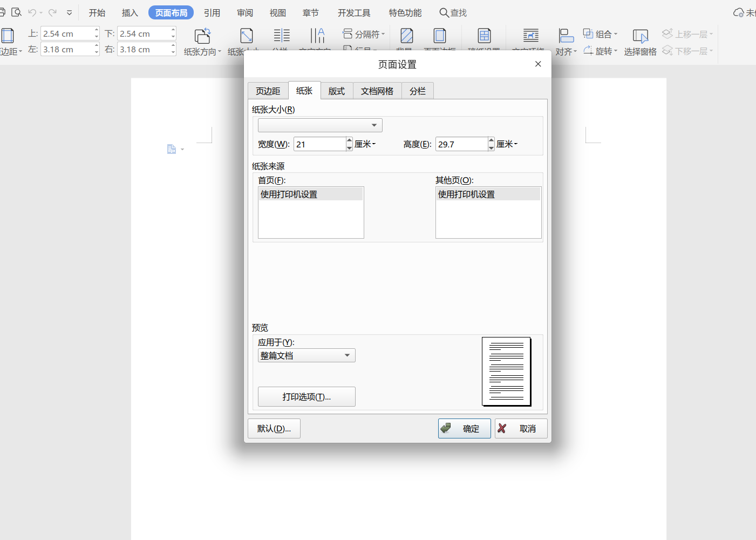The width and height of the screenshot is (756, 540).
Task: Open the 旋转 rotate dropdown
Action: click(x=600, y=51)
